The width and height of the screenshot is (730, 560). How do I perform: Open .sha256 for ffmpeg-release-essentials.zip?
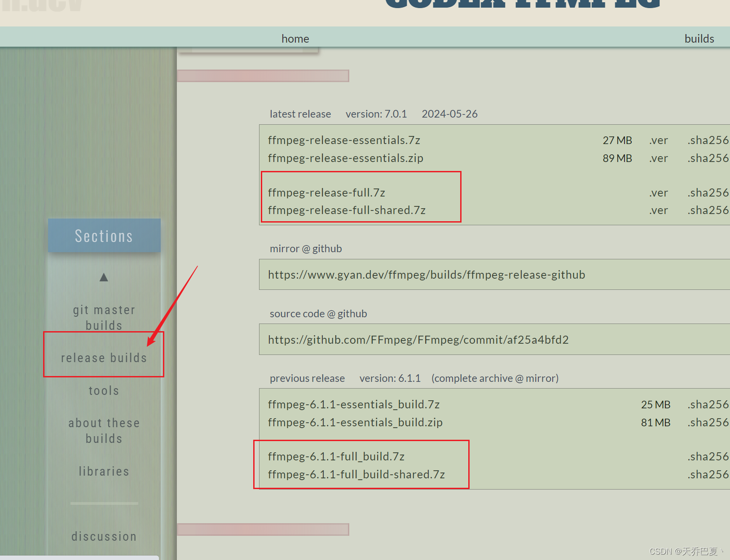pyautogui.click(x=708, y=158)
